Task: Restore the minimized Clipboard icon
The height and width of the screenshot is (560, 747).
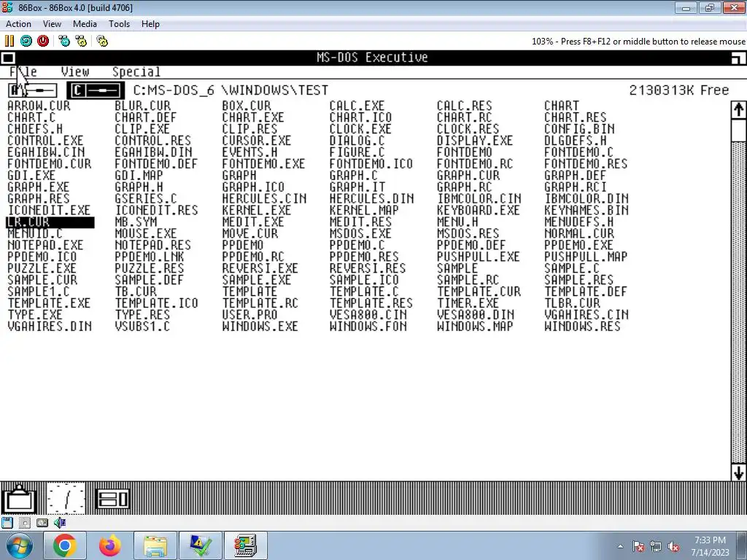Action: (18, 499)
